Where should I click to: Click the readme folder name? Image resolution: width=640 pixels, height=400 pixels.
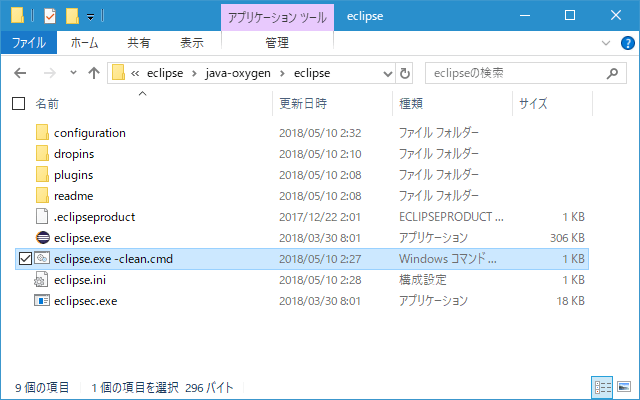pyautogui.click(x=73, y=196)
